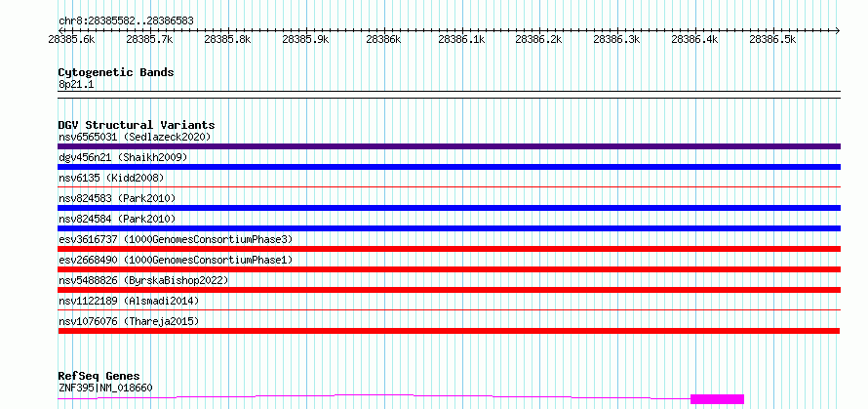Select the blue nsv824583 variant bar
This screenshot has width=868, height=409.
(449, 208)
